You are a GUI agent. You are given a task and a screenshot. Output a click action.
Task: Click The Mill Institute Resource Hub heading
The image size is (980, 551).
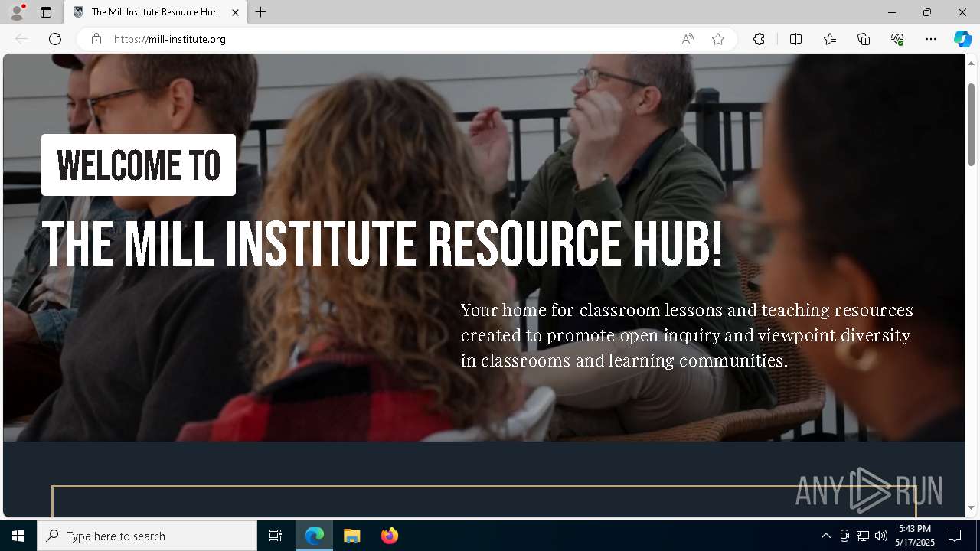(x=382, y=245)
